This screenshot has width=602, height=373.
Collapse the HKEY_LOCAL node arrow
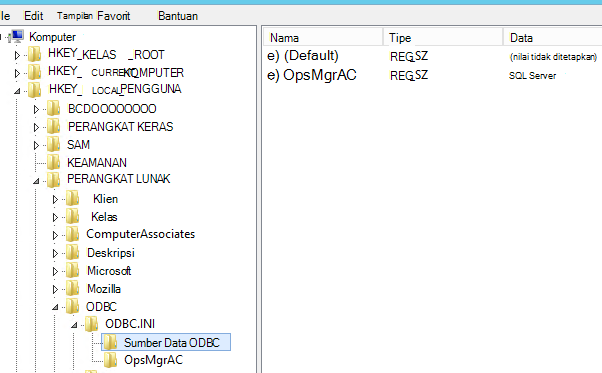coord(17,91)
